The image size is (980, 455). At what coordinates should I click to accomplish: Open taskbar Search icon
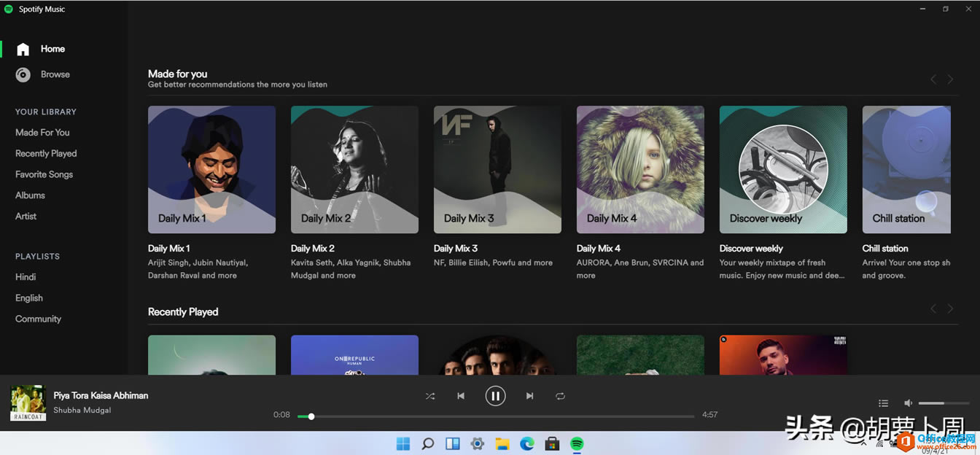pyautogui.click(x=428, y=443)
